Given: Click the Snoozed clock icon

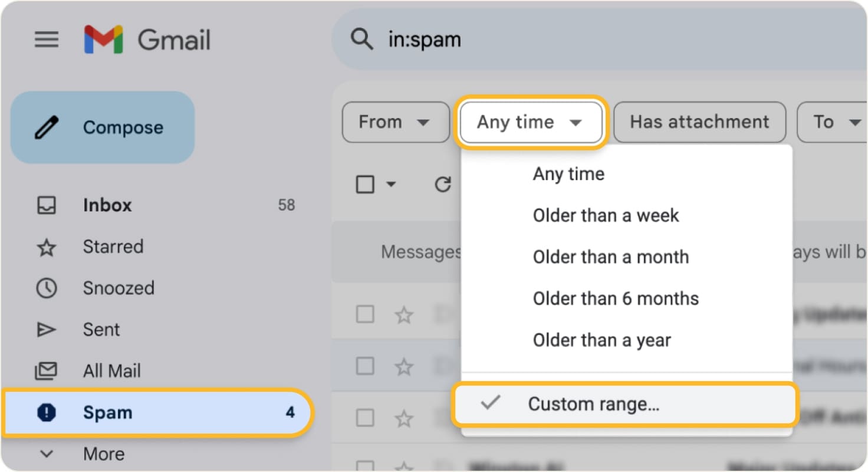Looking at the screenshot, I should click(47, 288).
